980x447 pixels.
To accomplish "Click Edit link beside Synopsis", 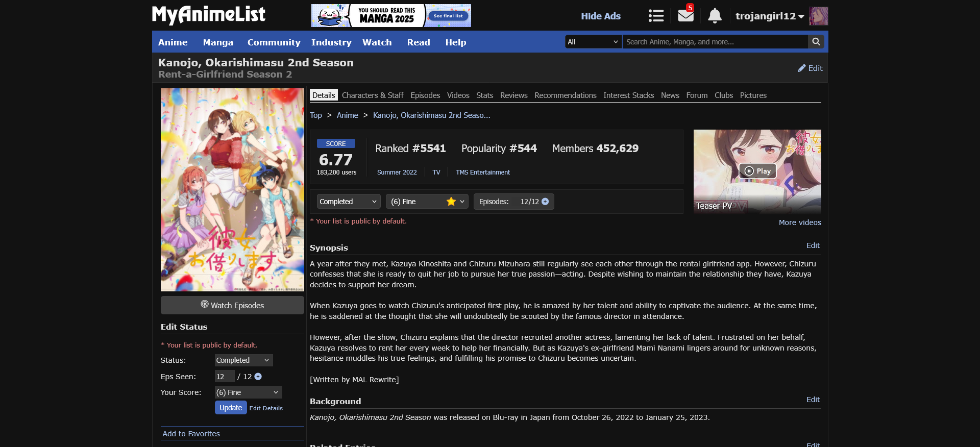I will (x=813, y=245).
